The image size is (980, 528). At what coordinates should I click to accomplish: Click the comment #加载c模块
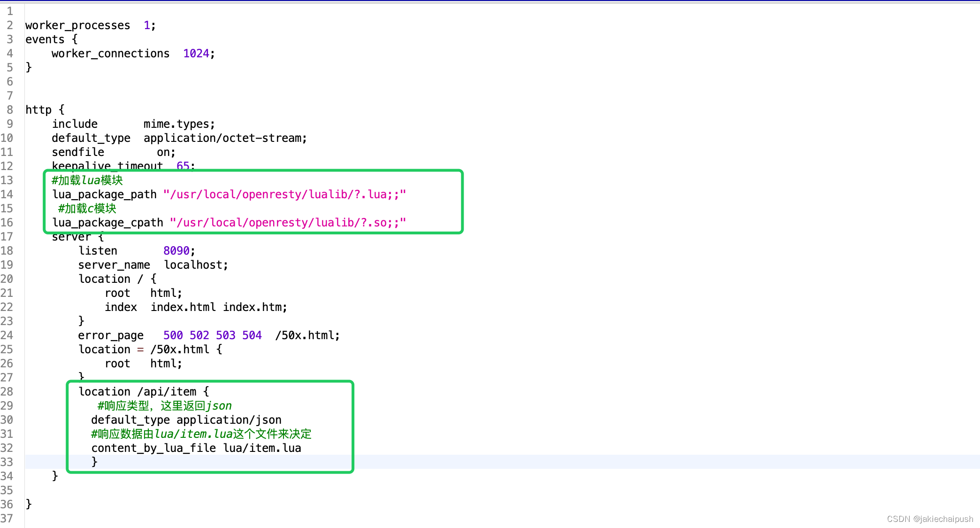point(87,209)
